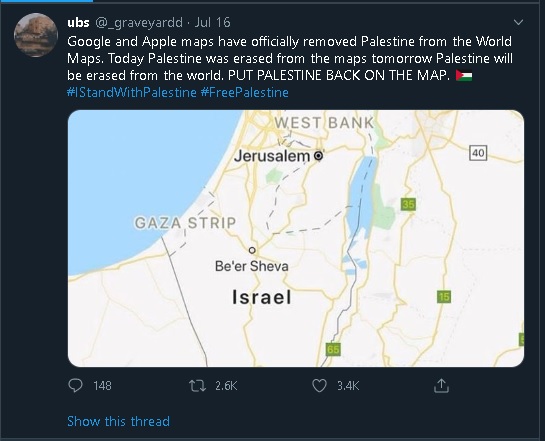Open the #FreePalestine hashtag
545x441 pixels.
point(245,92)
